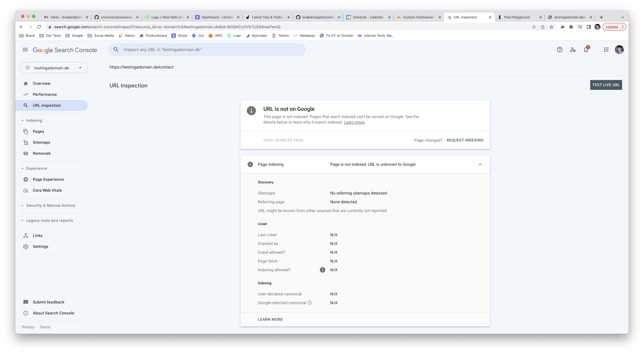Viewport: 644px width, 354px height.
Task: Open Users and permissions icon
Action: tap(573, 50)
